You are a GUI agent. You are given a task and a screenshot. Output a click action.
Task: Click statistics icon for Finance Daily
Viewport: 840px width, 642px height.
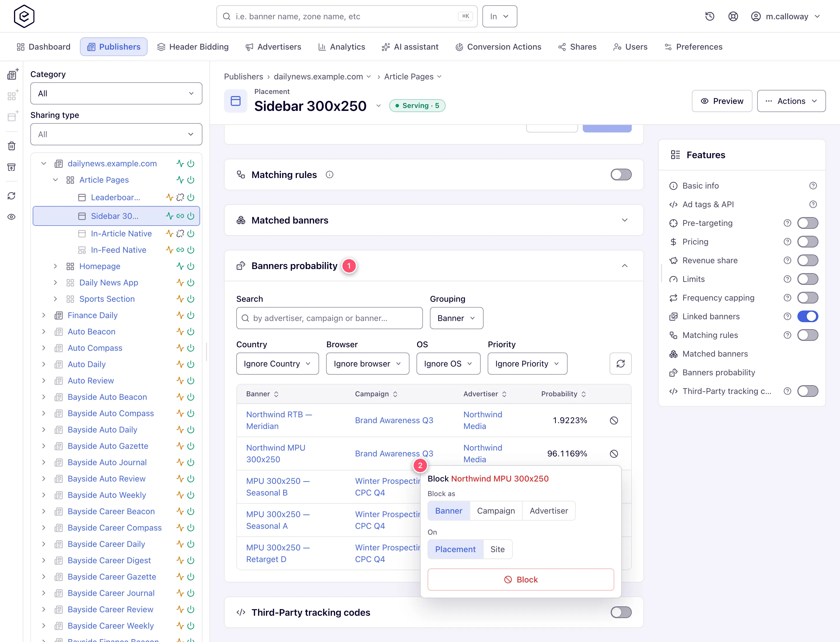click(180, 315)
